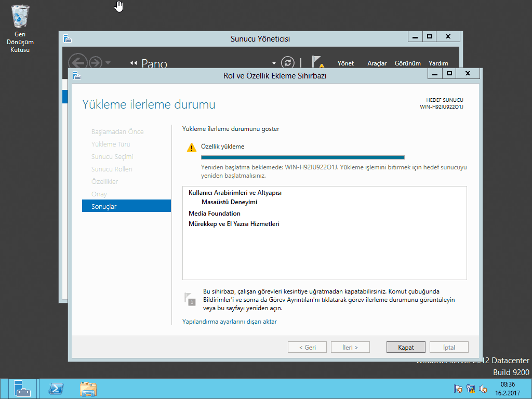The width and height of the screenshot is (532, 399).
Task: Select the Sonuçlar step in the wizard sidebar
Action: (x=126, y=206)
